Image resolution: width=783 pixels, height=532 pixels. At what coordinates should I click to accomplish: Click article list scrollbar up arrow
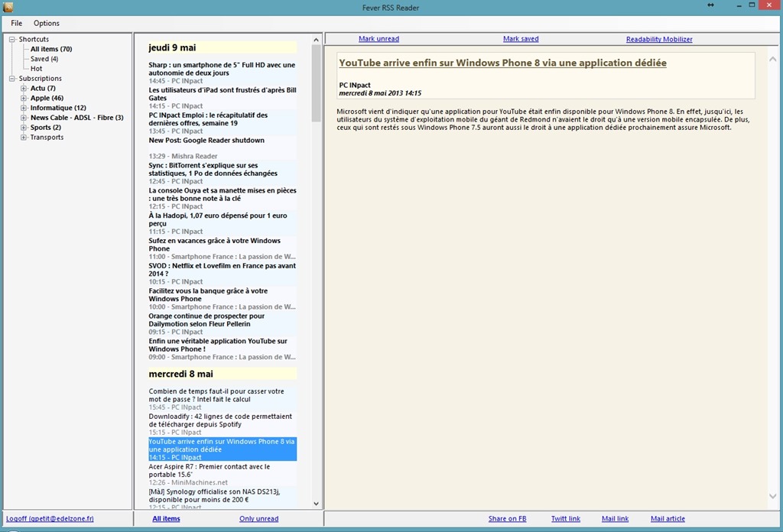(x=316, y=40)
